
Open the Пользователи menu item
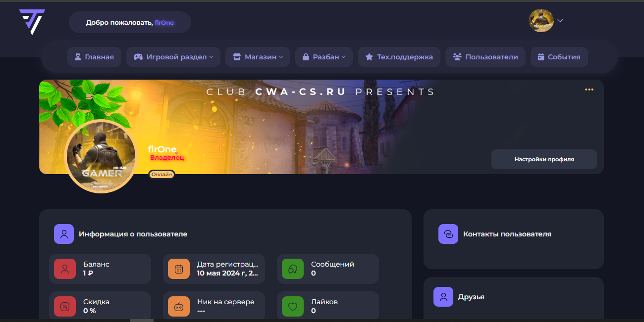485,57
